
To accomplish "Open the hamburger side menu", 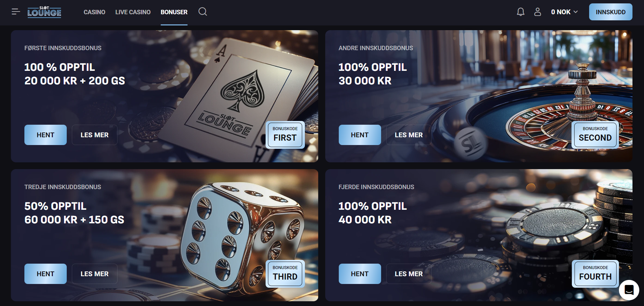I will tap(16, 12).
